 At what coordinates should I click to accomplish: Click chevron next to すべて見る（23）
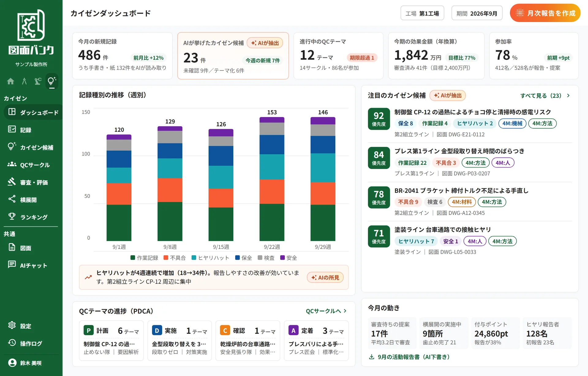click(x=568, y=96)
